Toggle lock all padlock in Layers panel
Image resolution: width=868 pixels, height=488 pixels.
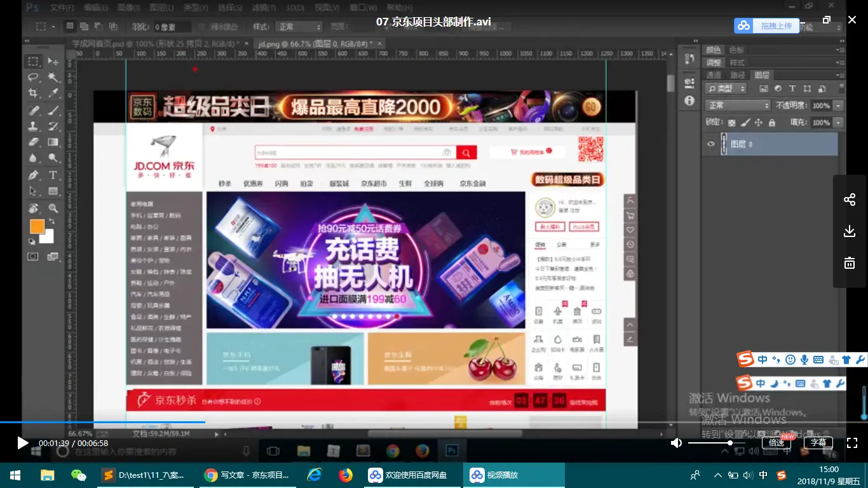point(772,123)
